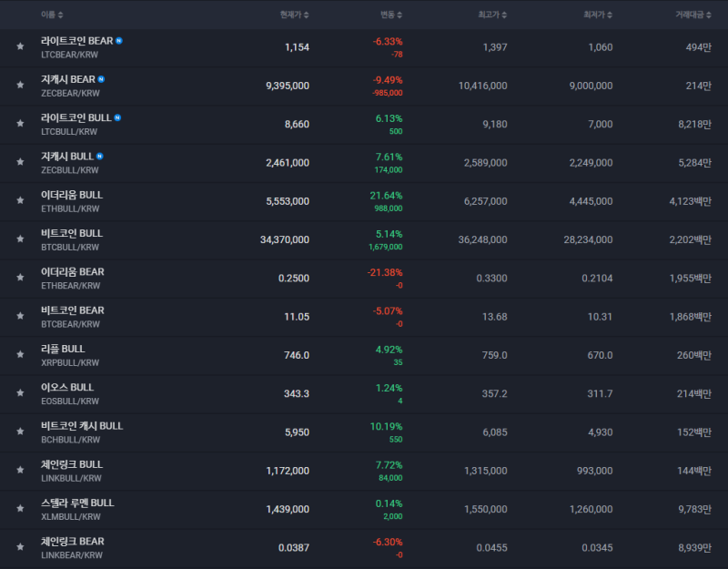
Task: Click the new badge beside 지캐시 BULL
Action: tap(100, 157)
